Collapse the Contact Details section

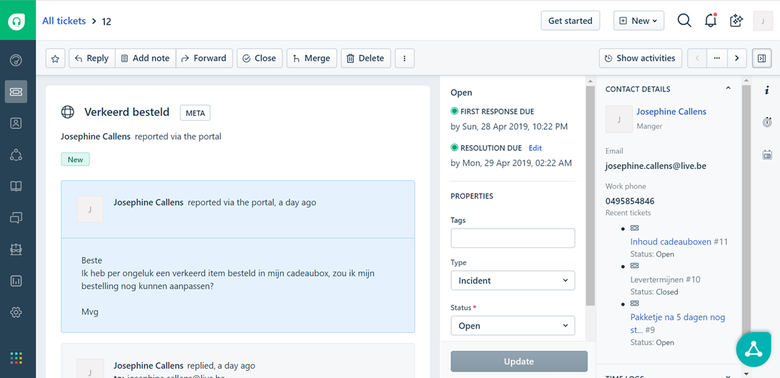tap(728, 89)
